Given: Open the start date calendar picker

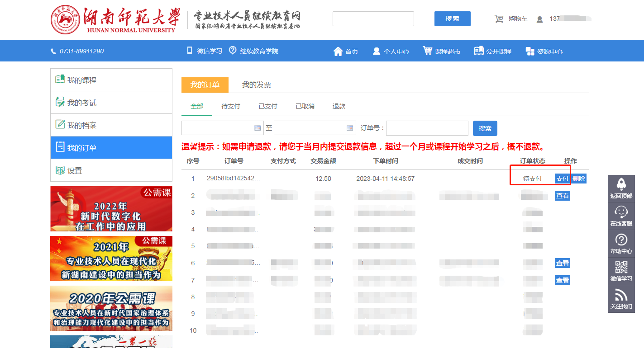Looking at the screenshot, I should (258, 128).
